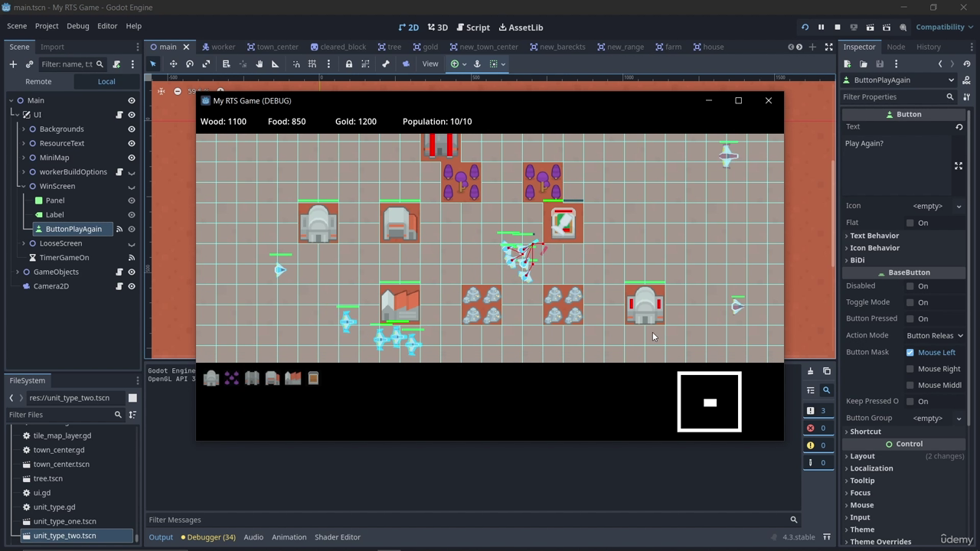
Task: Switch to the Node tab
Action: (x=896, y=47)
